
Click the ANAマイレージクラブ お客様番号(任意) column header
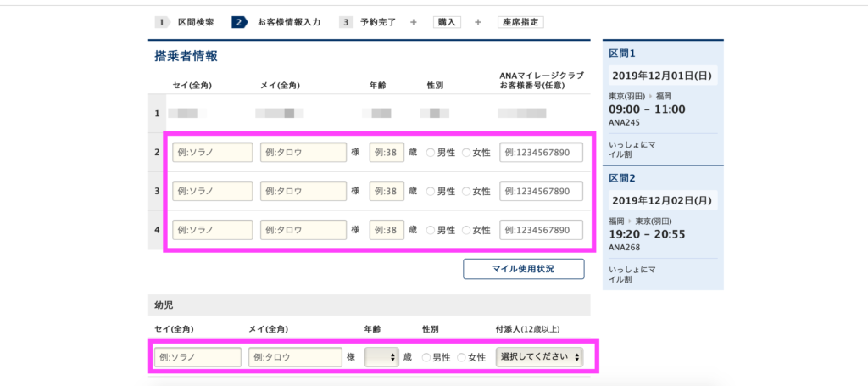click(542, 81)
